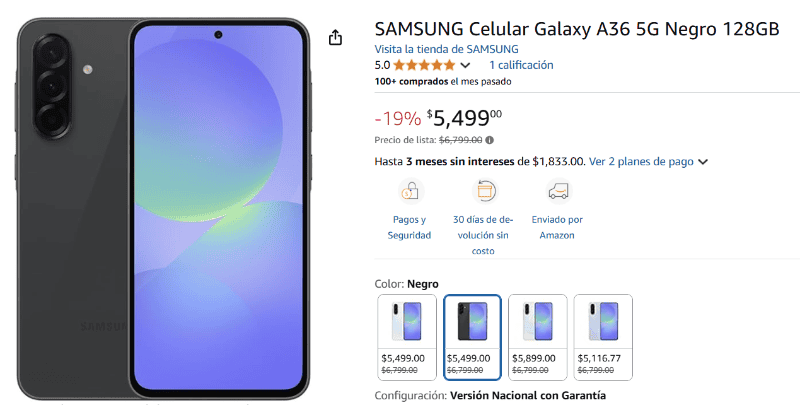The height and width of the screenshot is (405, 800).
Task: Click Pagos y Seguridad text link
Action: 409,227
